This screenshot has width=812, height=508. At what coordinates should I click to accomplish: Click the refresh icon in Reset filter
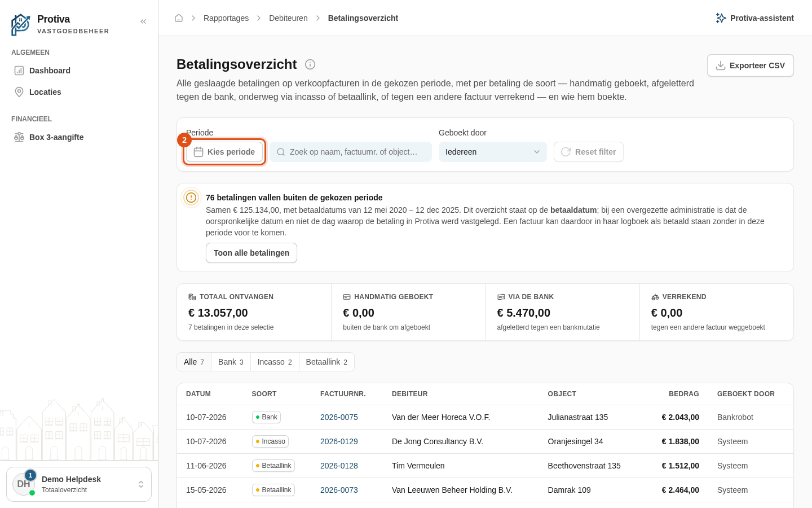(566, 152)
